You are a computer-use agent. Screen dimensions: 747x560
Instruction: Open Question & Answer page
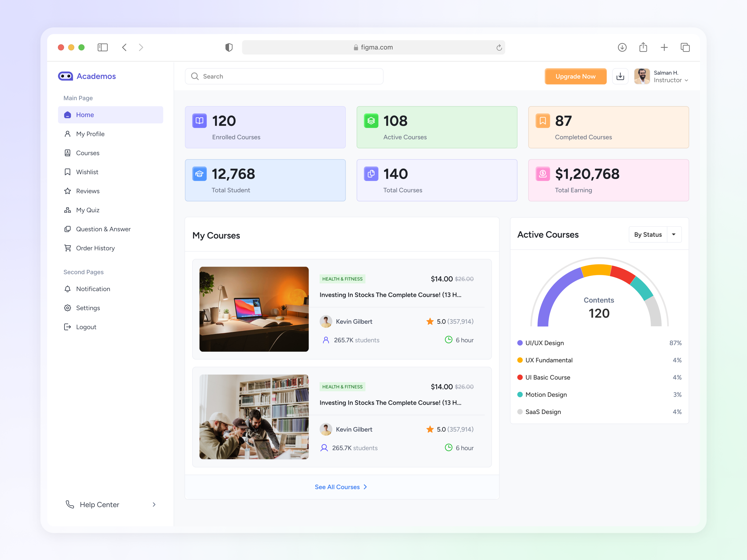[110, 229]
